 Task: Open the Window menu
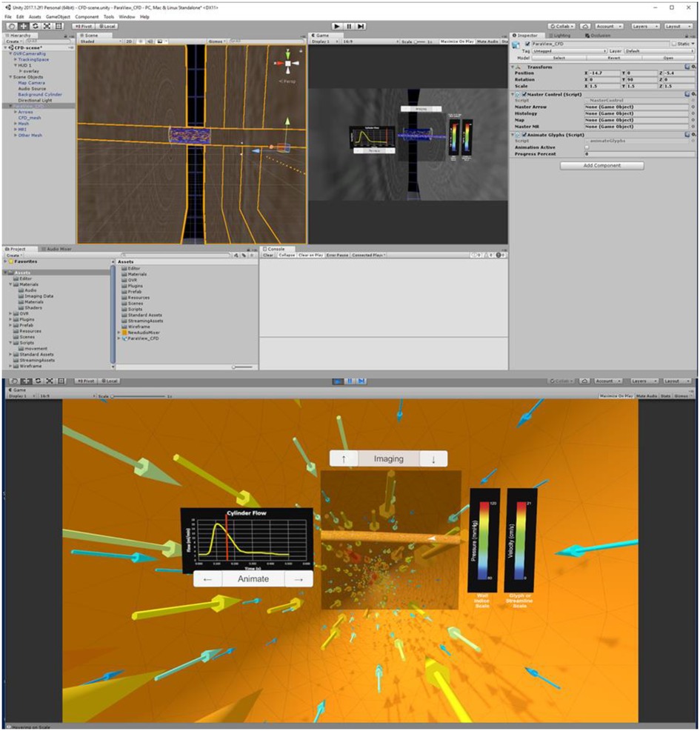(127, 17)
